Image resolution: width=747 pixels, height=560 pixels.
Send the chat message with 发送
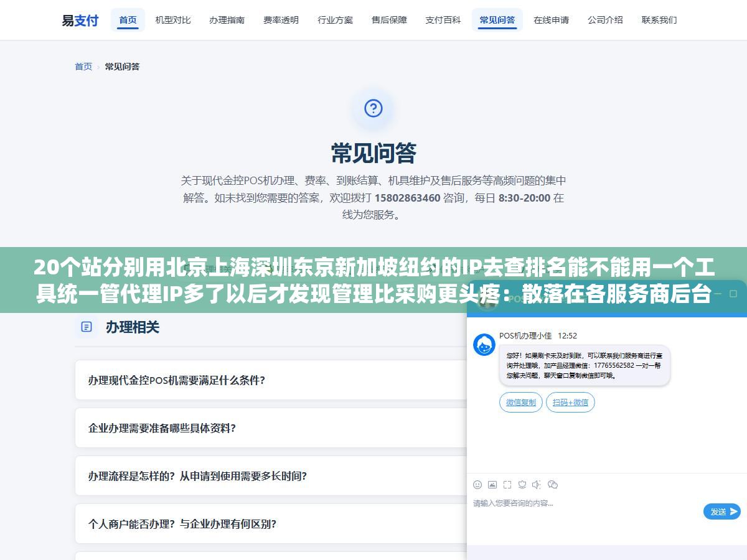[722, 511]
